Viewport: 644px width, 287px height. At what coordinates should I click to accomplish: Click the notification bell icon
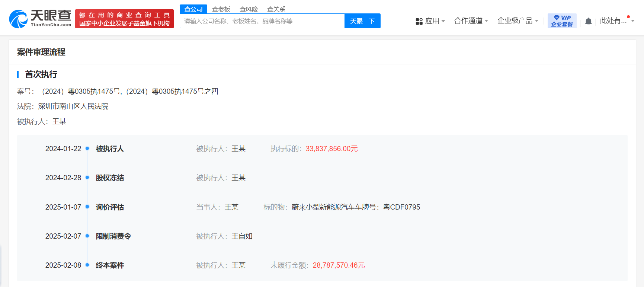point(588,21)
